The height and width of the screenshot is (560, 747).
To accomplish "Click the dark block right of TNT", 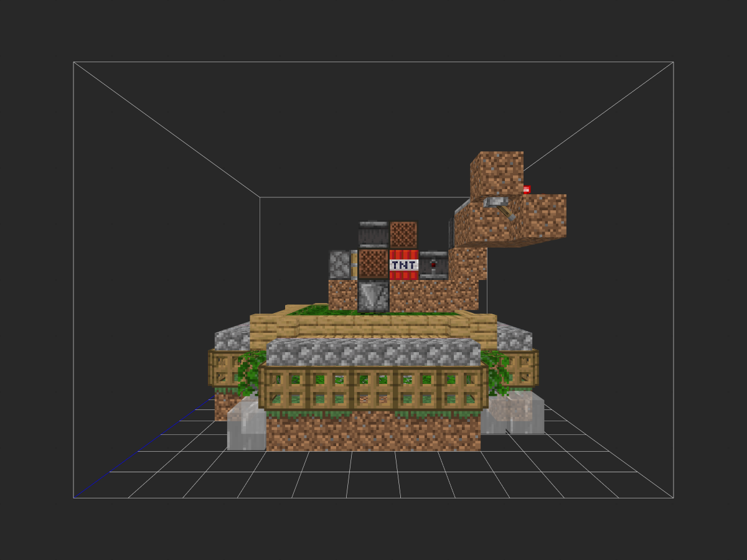I will [433, 265].
